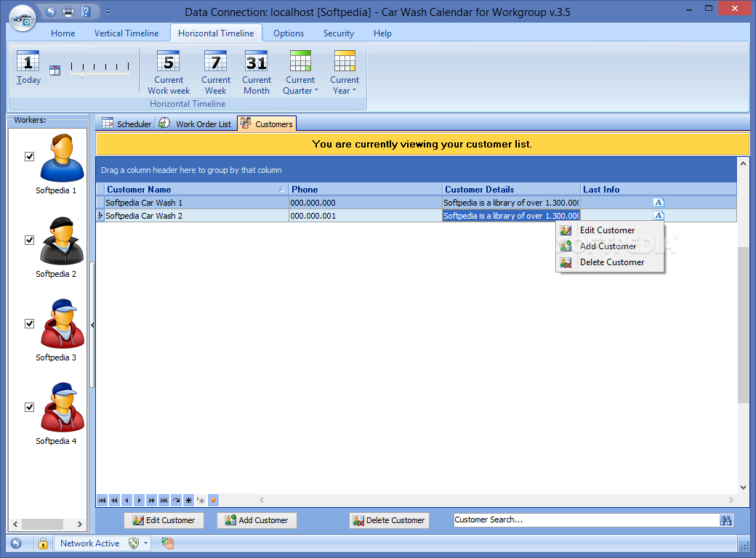Switch to the Home ribbon tab
The image size is (756, 558).
63,33
